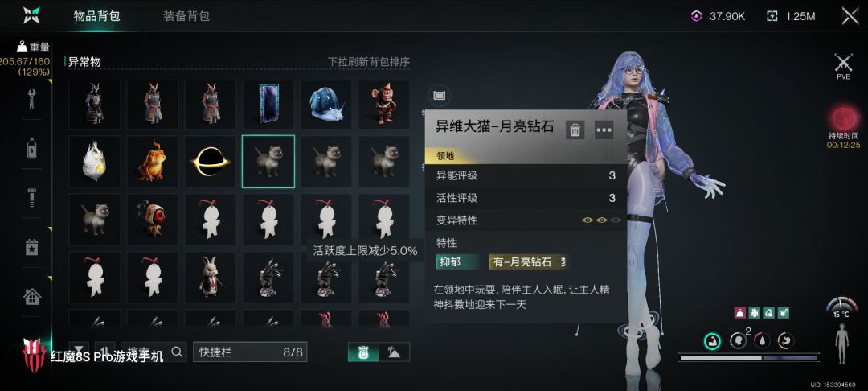Switch to 装备背包 tab
This screenshot has height=391, width=868.
click(x=186, y=16)
